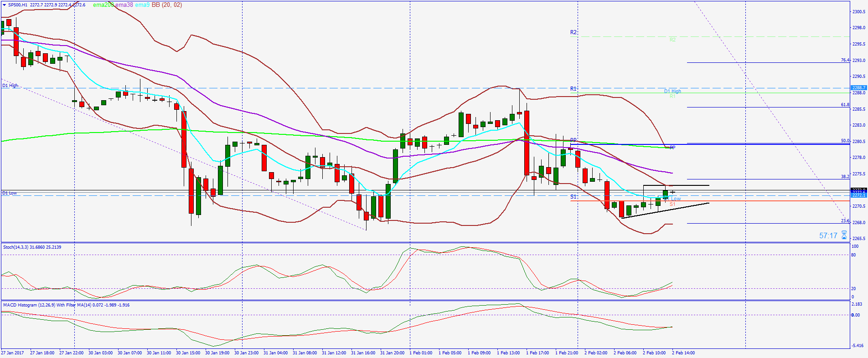Click the MACD scale 2.183 label
This screenshot has height=358, width=868.
pyautogui.click(x=857, y=304)
